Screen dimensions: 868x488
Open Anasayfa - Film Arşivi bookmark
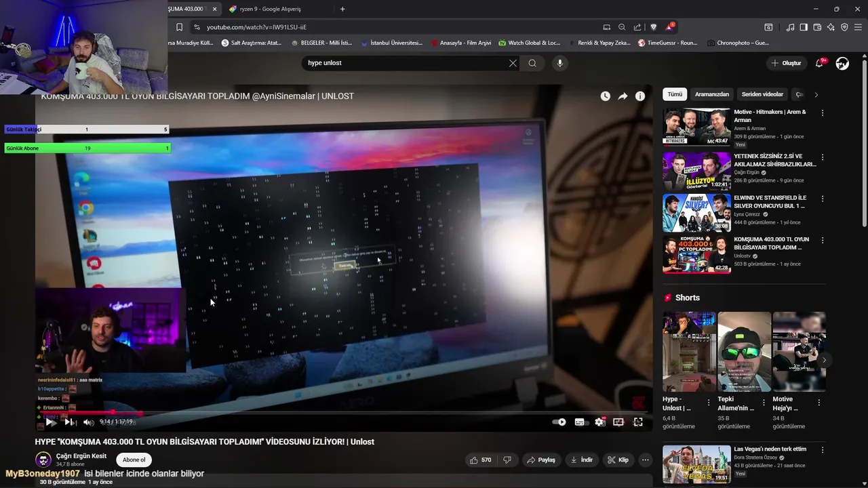pyautogui.click(x=460, y=43)
